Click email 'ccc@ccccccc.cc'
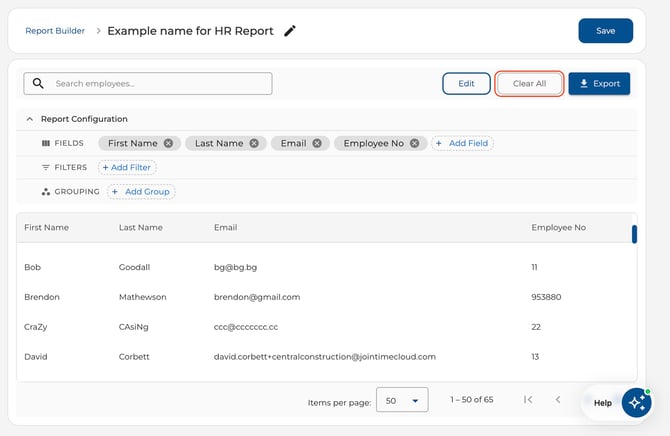This screenshot has height=436, width=670. click(x=246, y=327)
